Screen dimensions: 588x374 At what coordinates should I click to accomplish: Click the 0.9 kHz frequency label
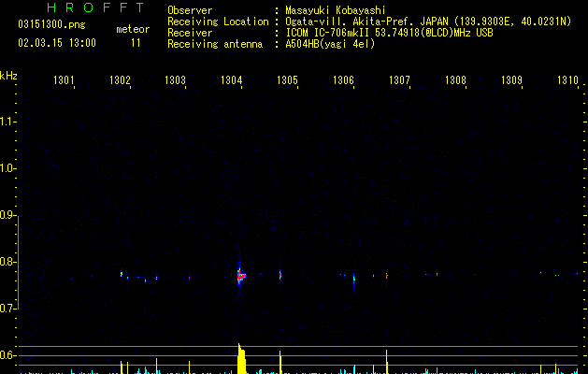[x=8, y=215]
